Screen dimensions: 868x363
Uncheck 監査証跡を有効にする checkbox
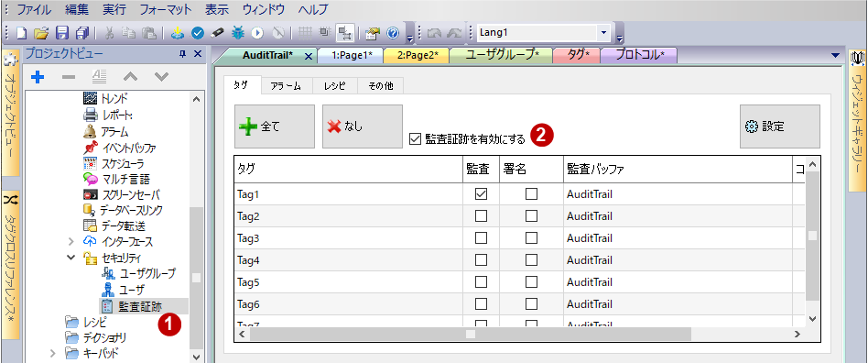415,139
